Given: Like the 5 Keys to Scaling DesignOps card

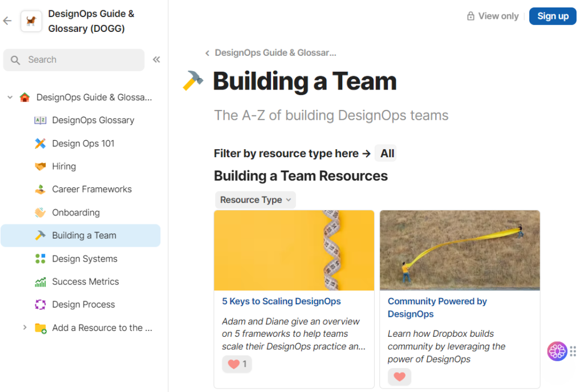Looking at the screenshot, I should click(237, 364).
